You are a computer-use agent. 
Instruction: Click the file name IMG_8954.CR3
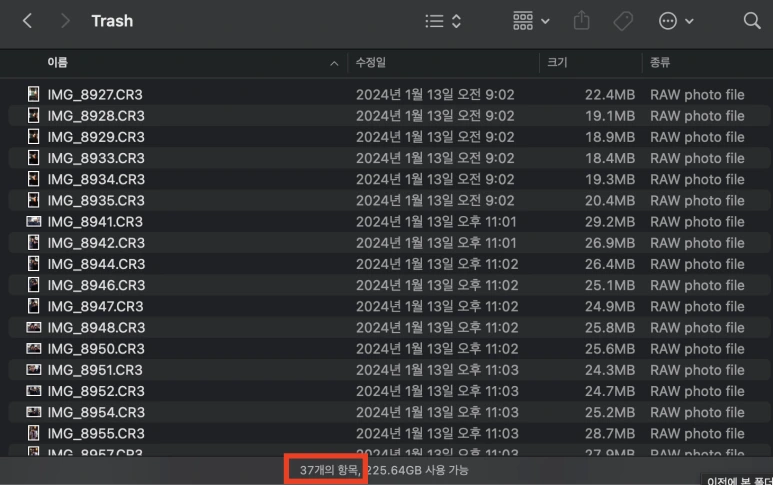[x=96, y=413]
